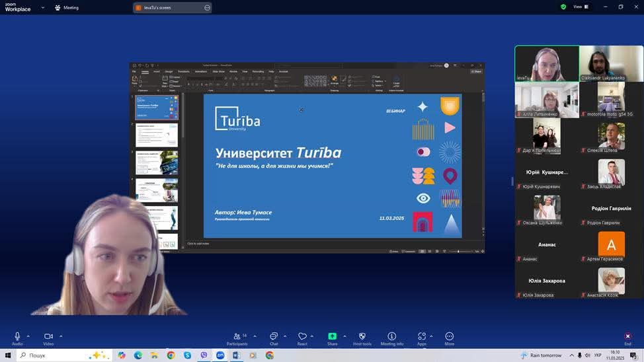Image resolution: width=644 pixels, height=362 pixels.
Task: Expand the caret beside Share
Action: (344, 336)
